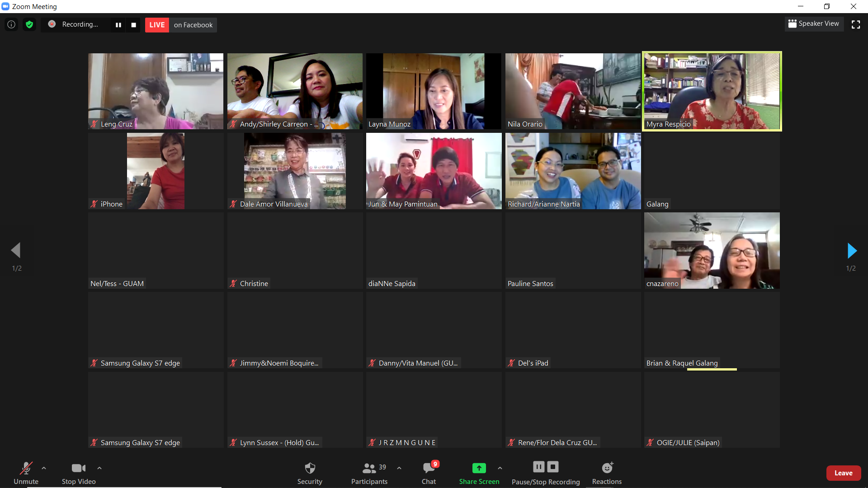Pause recording from bottom toolbar
The width and height of the screenshot is (868, 488).
(x=539, y=467)
